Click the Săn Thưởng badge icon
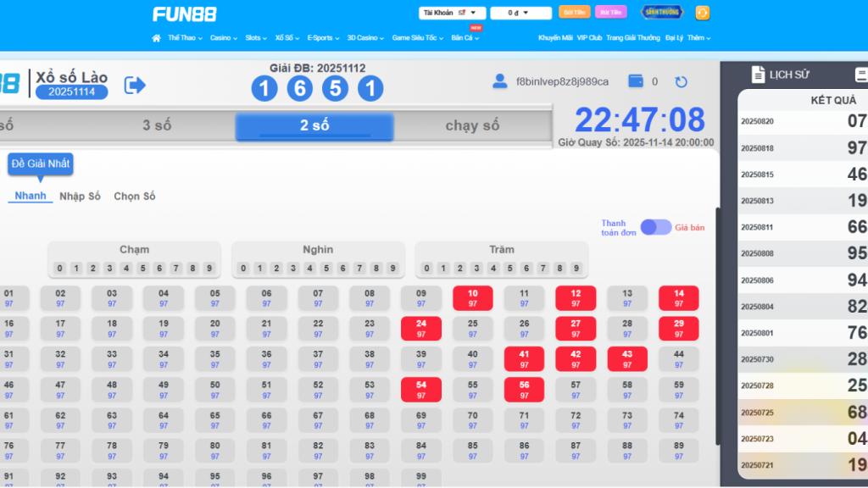Viewport: 868px width, 488px height. pos(661,13)
